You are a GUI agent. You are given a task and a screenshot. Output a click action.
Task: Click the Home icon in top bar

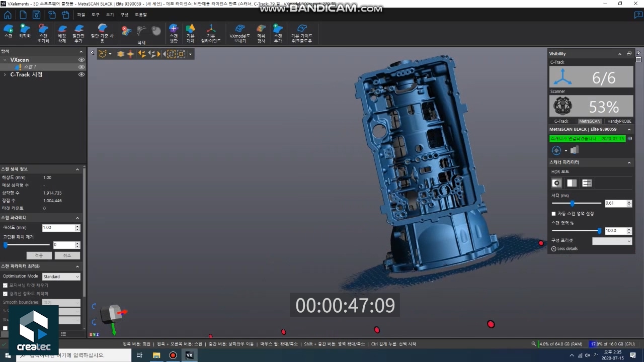coord(8,15)
